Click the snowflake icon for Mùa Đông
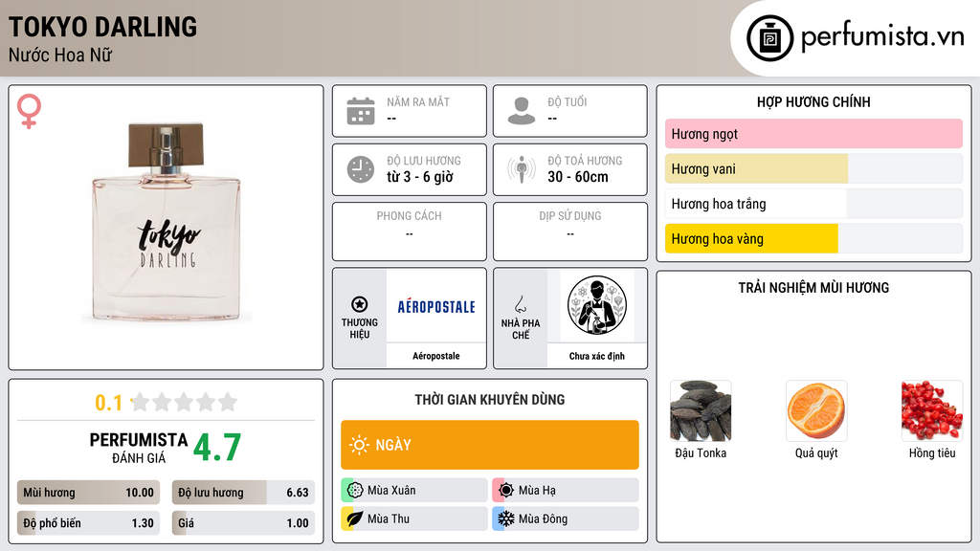Screen dimensions: 980x551 [506, 518]
